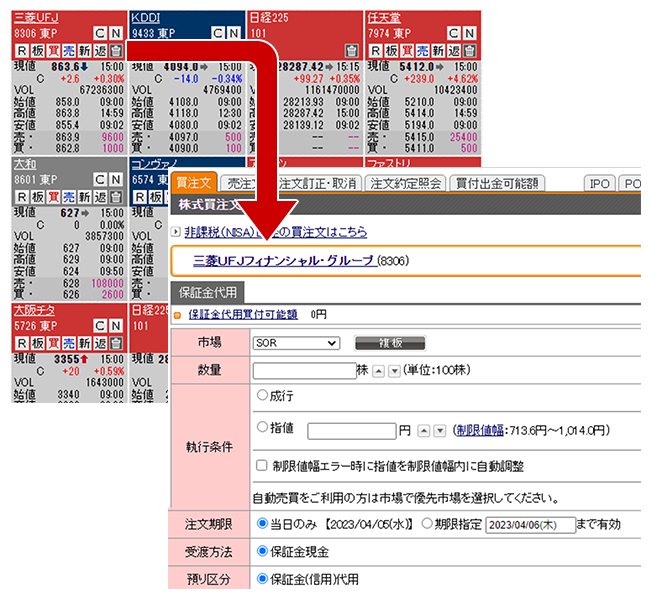Click the 売 sell icon on the 大和 card
The image size is (650, 600).
69,197
